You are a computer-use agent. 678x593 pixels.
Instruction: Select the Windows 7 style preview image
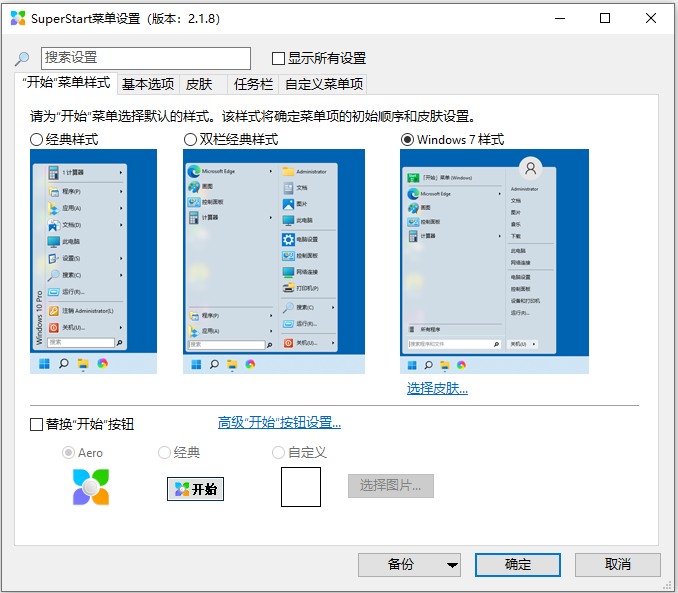(494, 261)
